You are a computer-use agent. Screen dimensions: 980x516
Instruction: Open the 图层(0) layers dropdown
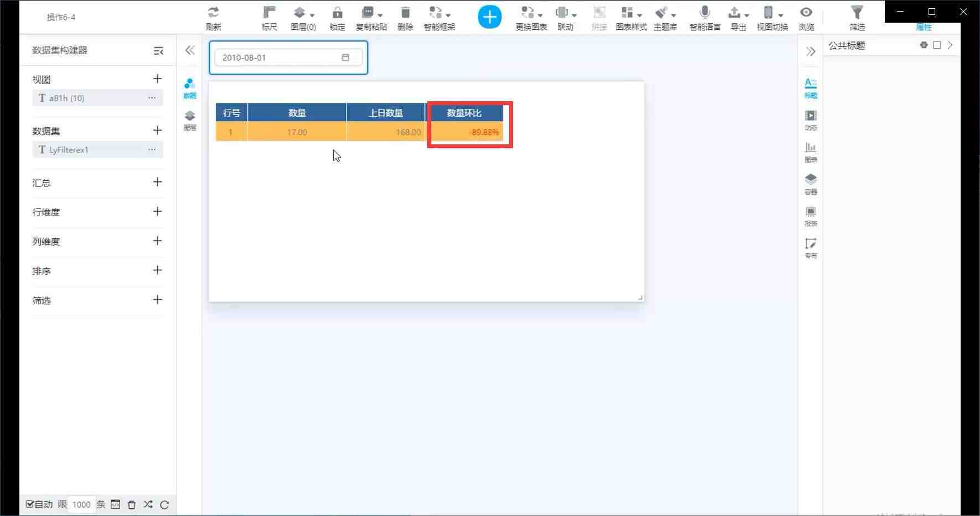[303, 18]
